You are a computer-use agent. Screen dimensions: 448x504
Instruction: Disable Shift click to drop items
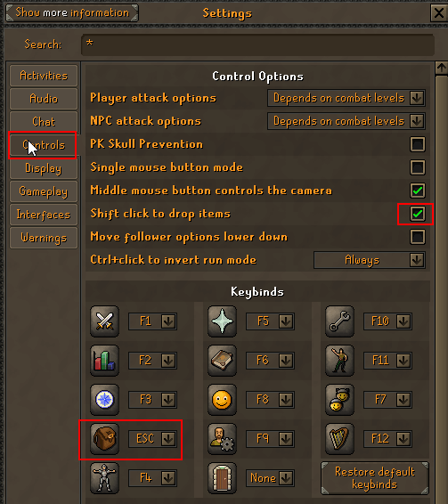pyautogui.click(x=418, y=214)
